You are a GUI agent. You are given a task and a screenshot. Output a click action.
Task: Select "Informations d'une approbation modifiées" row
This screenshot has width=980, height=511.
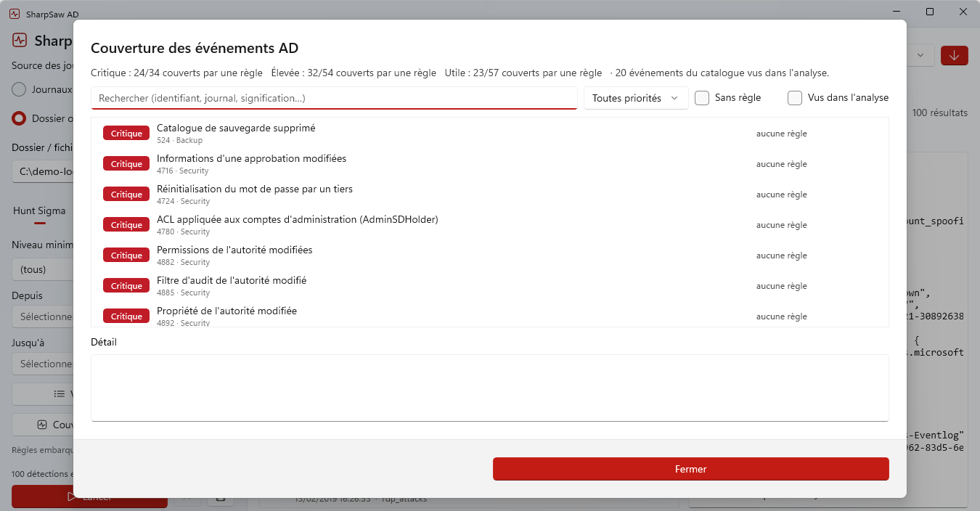(x=489, y=164)
